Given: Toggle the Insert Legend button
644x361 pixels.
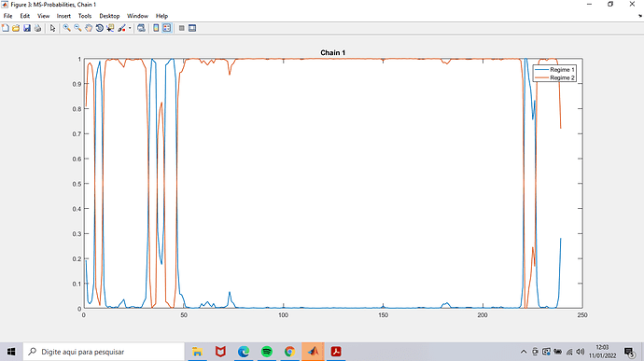Looking at the screenshot, I should pyautogui.click(x=167, y=28).
